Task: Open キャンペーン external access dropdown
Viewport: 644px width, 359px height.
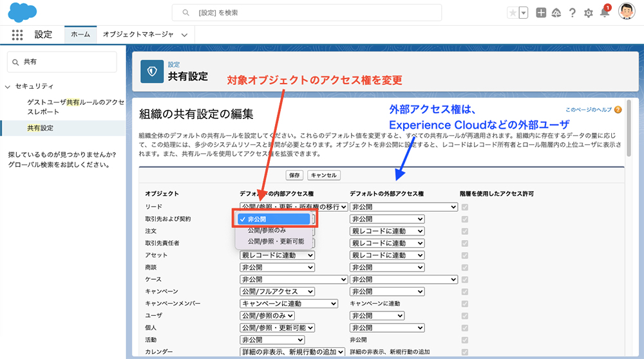Action: click(x=387, y=291)
